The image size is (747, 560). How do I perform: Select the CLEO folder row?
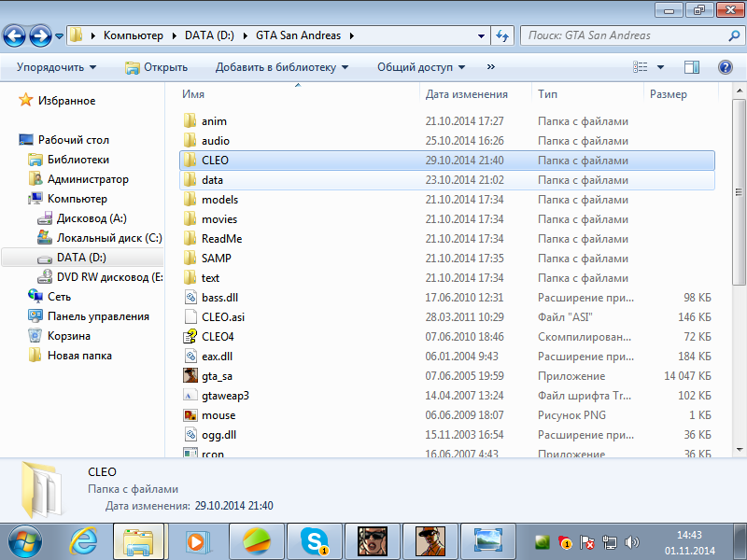447,160
